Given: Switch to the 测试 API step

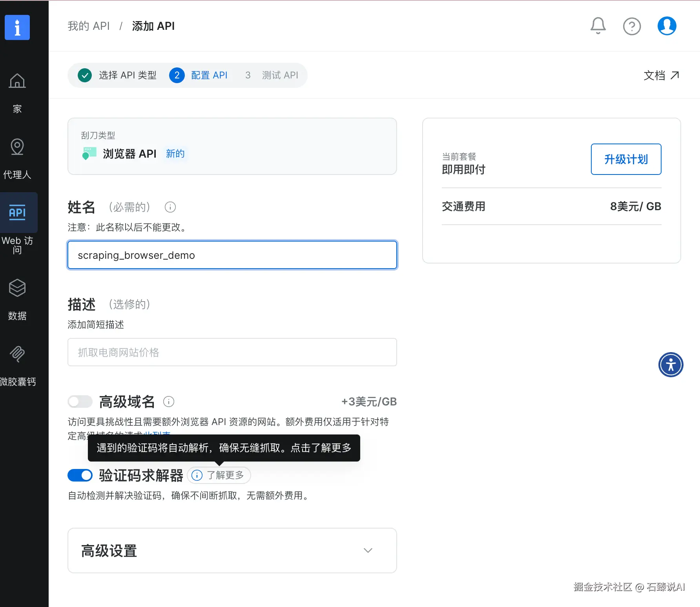Looking at the screenshot, I should pyautogui.click(x=279, y=75).
